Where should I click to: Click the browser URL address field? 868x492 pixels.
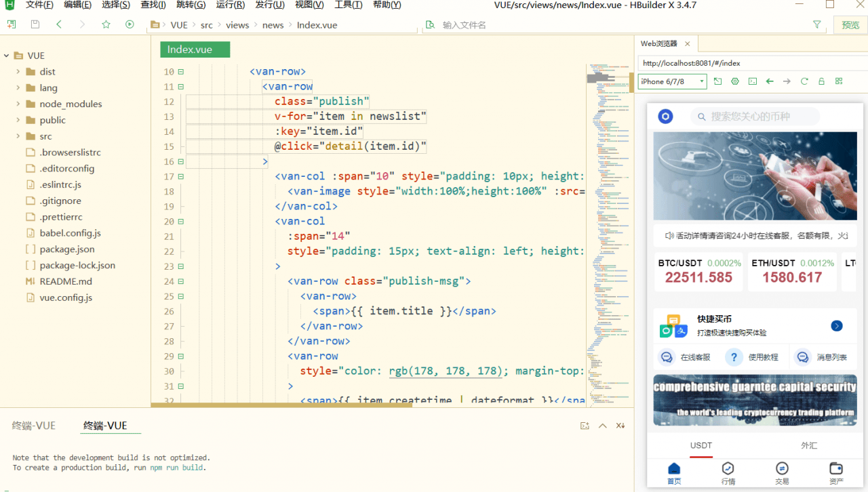tap(746, 63)
